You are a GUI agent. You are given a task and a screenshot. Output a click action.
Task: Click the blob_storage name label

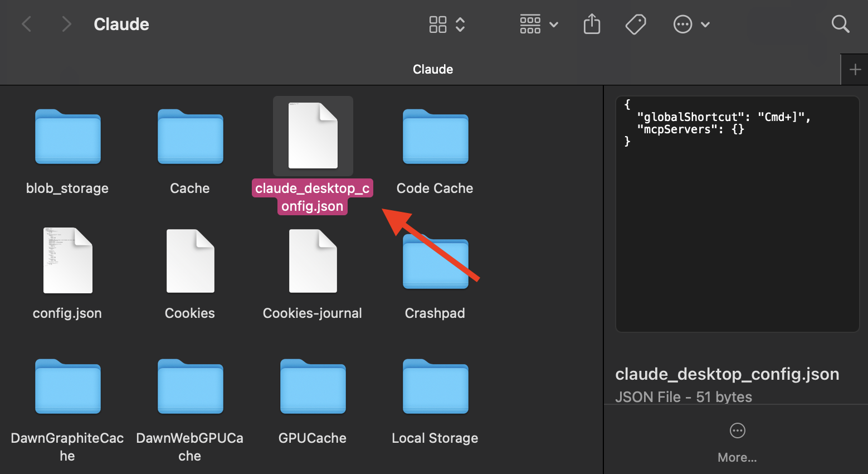(67, 188)
